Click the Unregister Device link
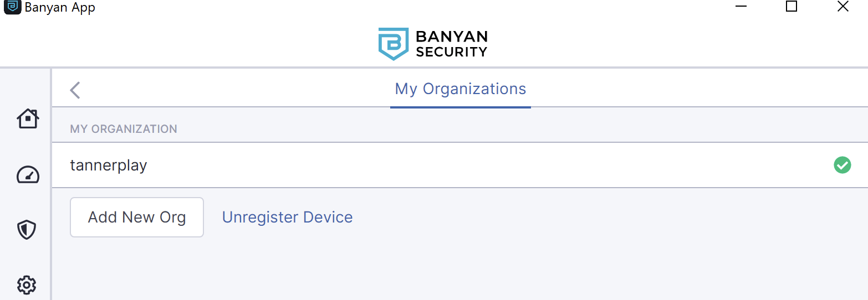Image resolution: width=868 pixels, height=300 pixels. (x=287, y=217)
